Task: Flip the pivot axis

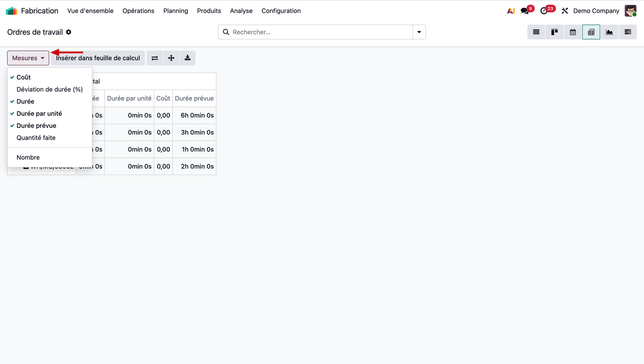Action: click(155, 58)
